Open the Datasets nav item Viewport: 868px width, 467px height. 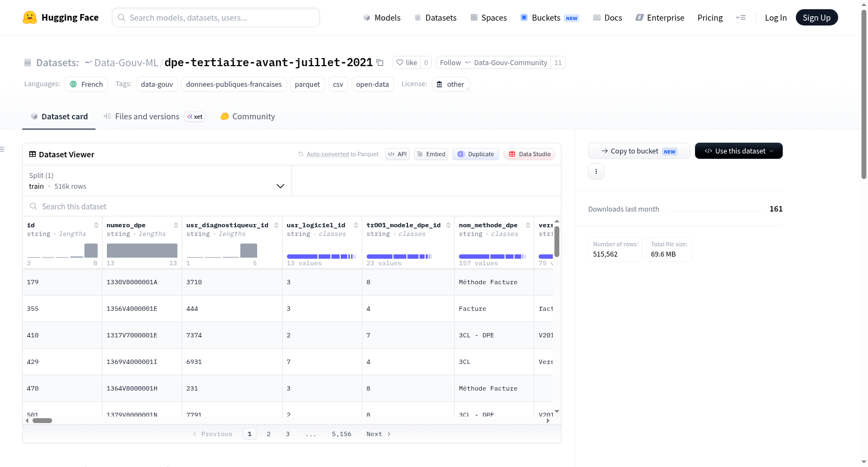point(436,18)
